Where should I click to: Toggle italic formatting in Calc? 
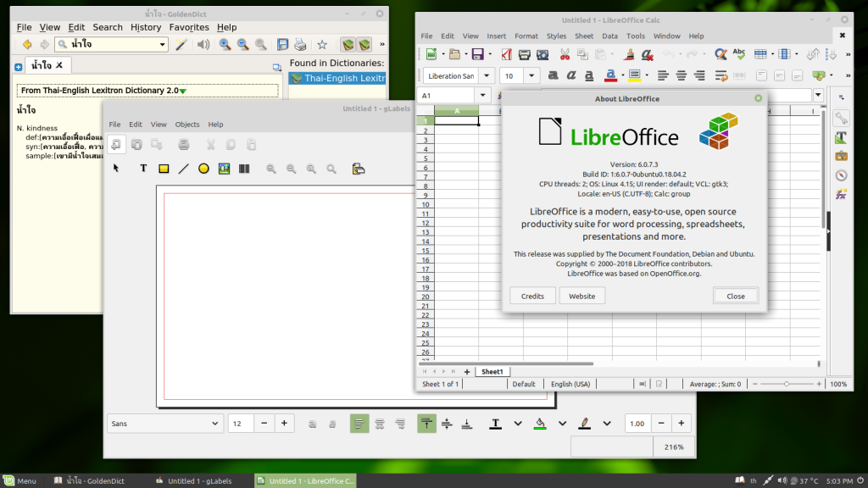[570, 75]
